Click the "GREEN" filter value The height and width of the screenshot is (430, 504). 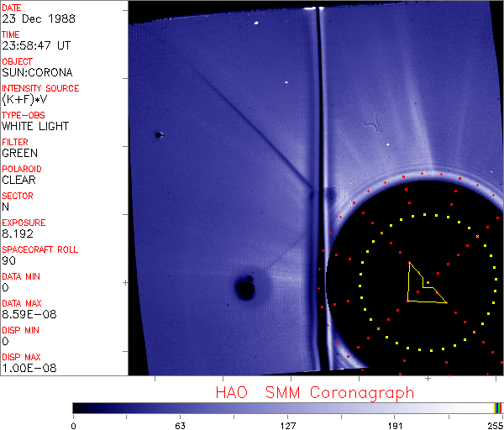pyautogui.click(x=19, y=153)
